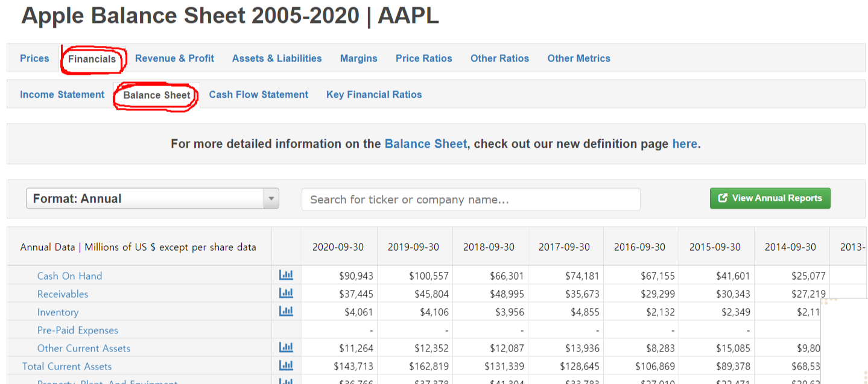Viewport: 868px width, 384px height.
Task: Focus the ticker or company search field
Action: [x=470, y=200]
